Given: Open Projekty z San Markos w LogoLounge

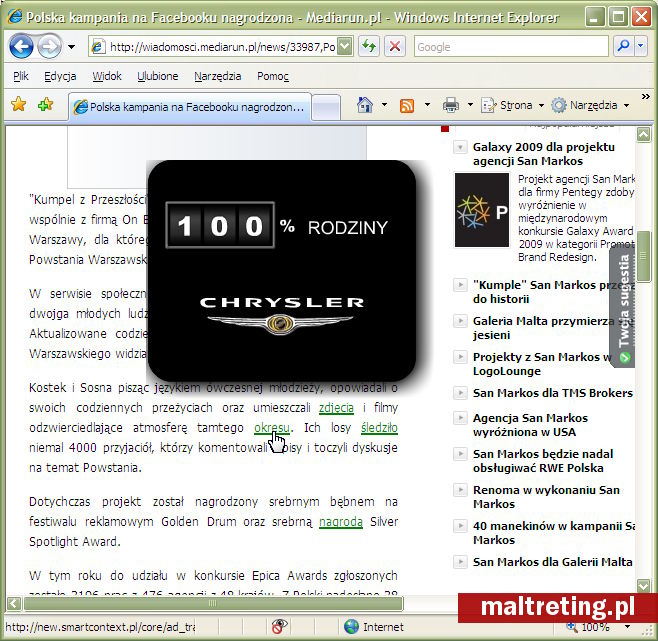Looking at the screenshot, I should pos(542,364).
